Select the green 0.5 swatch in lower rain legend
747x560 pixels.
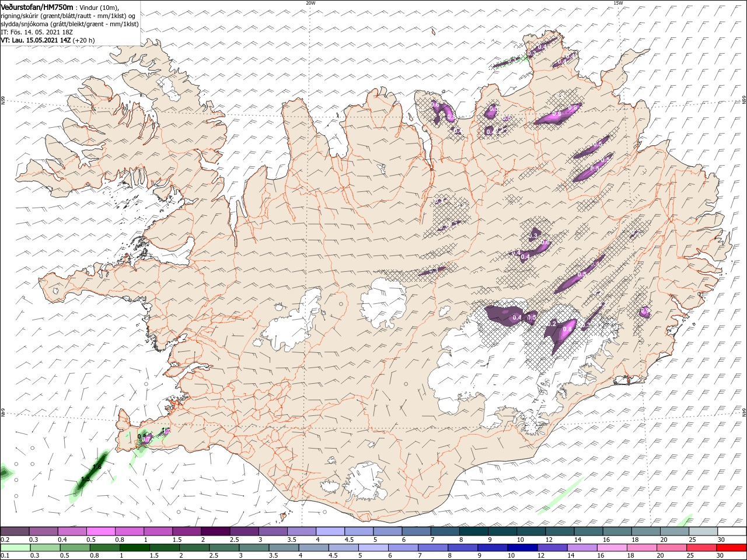[x=75, y=548]
